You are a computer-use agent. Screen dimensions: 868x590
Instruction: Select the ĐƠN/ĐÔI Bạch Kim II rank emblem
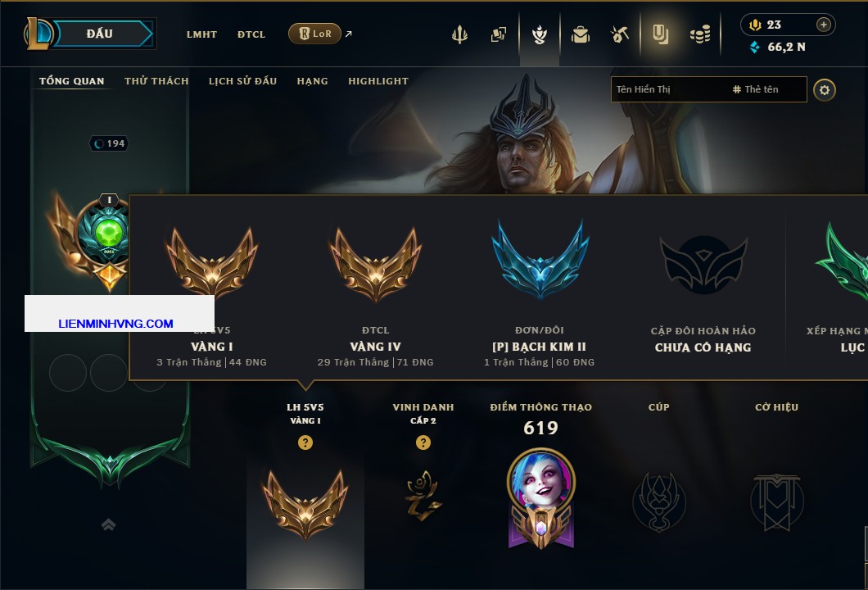[x=540, y=261]
